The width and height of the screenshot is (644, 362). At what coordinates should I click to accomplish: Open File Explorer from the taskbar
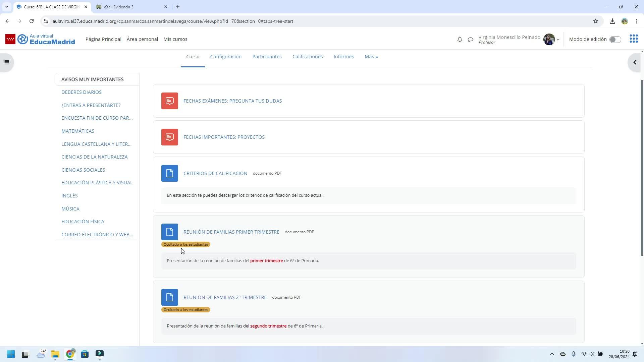pos(55,354)
